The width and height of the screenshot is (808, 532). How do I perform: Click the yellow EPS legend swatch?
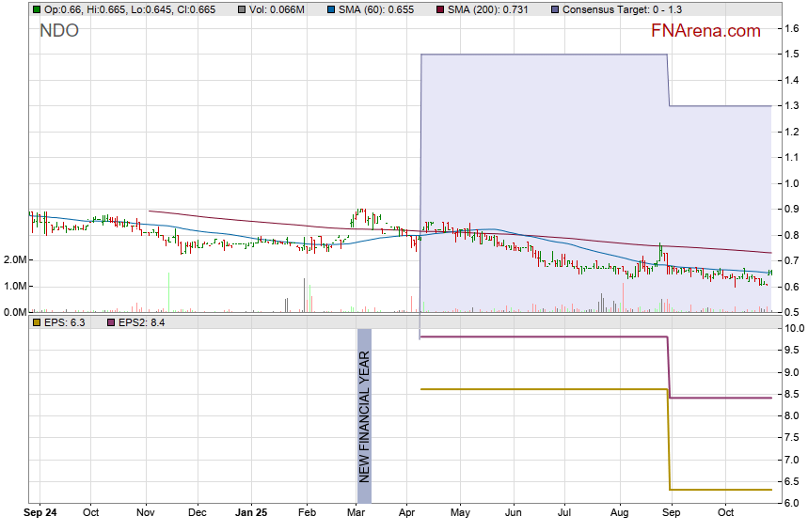point(37,322)
